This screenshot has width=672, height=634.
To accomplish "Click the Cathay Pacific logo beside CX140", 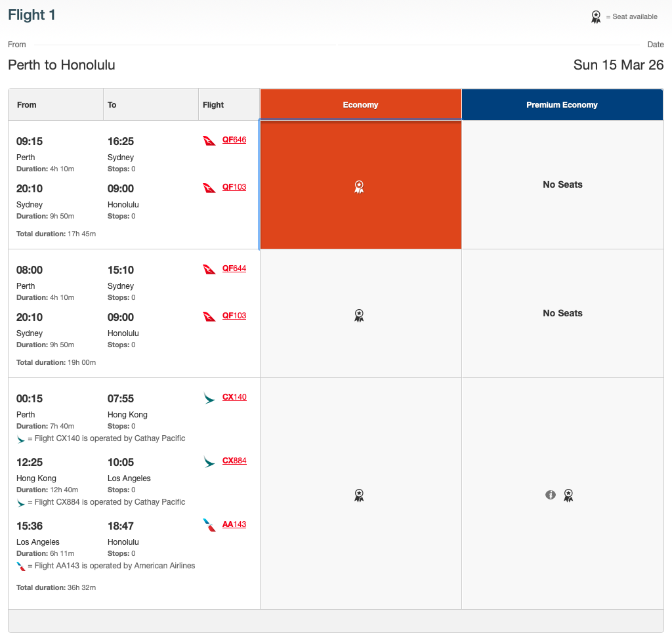I will (x=209, y=398).
